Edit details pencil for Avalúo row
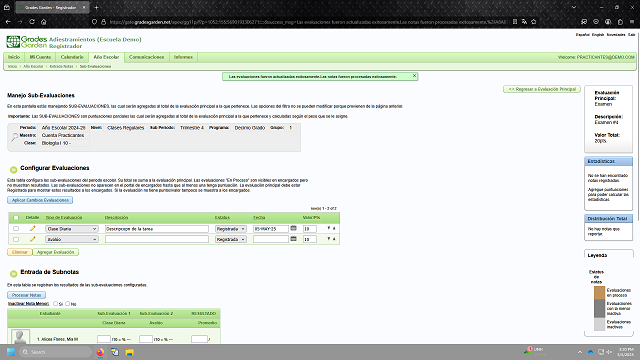Image resolution: width=640 pixels, height=360 pixels. click(x=33, y=239)
